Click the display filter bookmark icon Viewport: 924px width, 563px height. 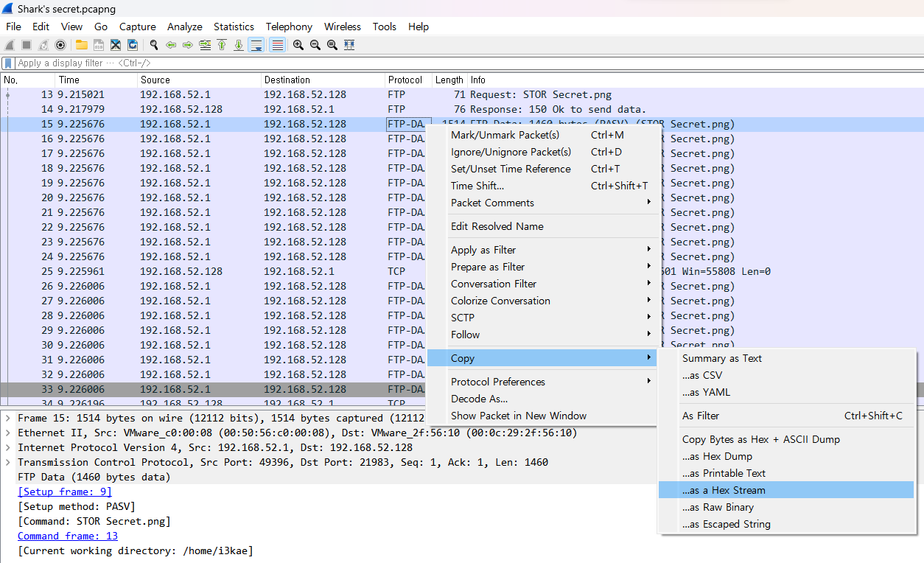click(8, 63)
